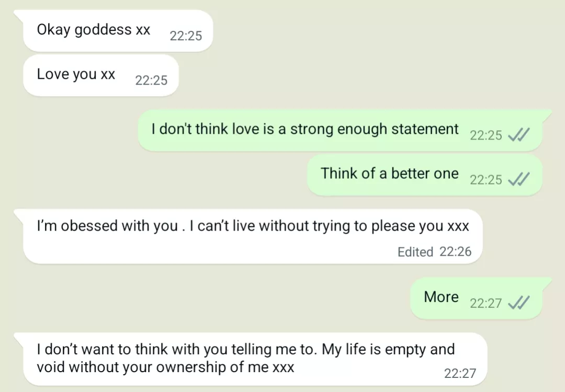The height and width of the screenshot is (392, 565).
Task: Click the 22:25 timestamp on 'Love you xx'
Action: (151, 80)
